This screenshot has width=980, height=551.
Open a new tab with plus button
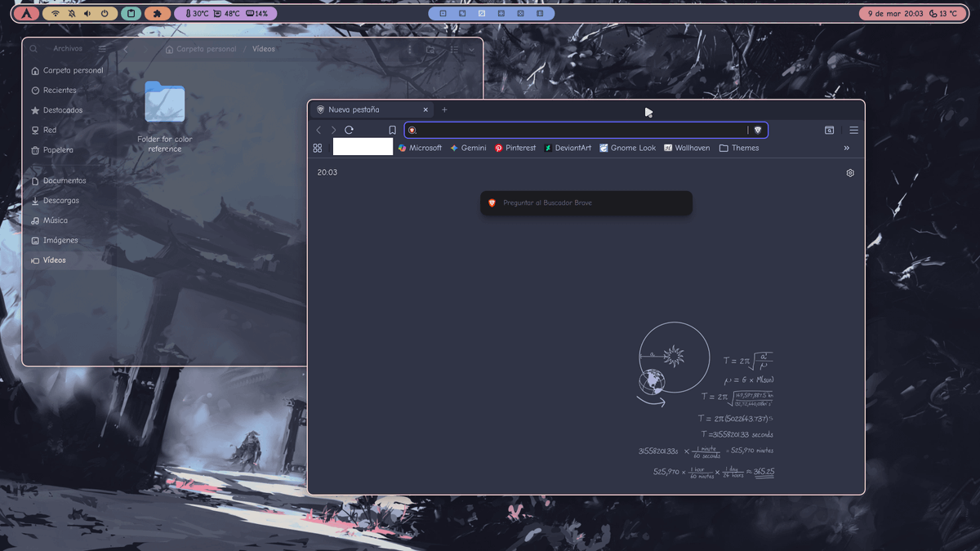[444, 109]
